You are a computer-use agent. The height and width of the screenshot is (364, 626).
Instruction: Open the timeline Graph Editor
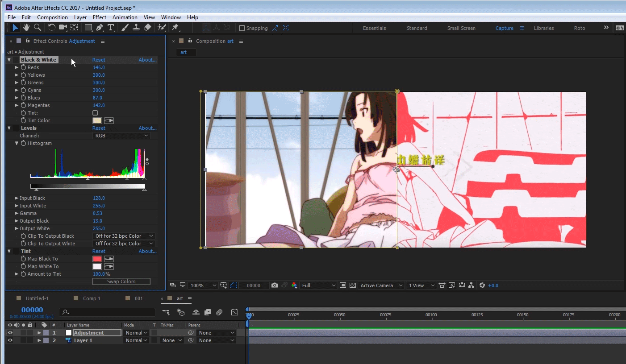tap(234, 312)
